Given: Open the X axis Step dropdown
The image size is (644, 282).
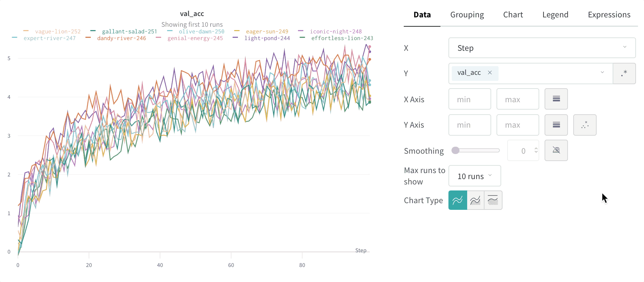Looking at the screenshot, I should [x=542, y=48].
